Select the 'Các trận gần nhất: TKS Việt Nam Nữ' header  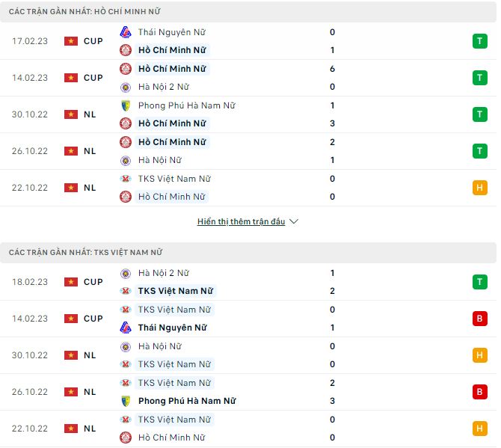(x=85, y=253)
